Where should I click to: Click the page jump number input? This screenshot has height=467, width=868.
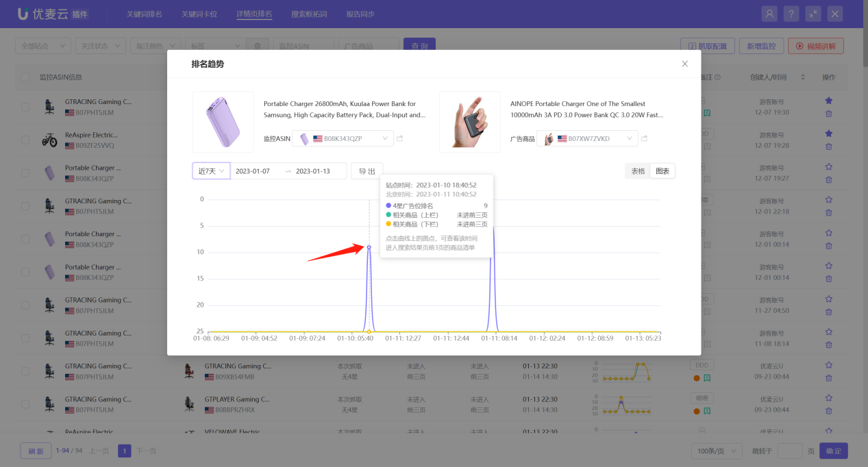(x=790, y=451)
